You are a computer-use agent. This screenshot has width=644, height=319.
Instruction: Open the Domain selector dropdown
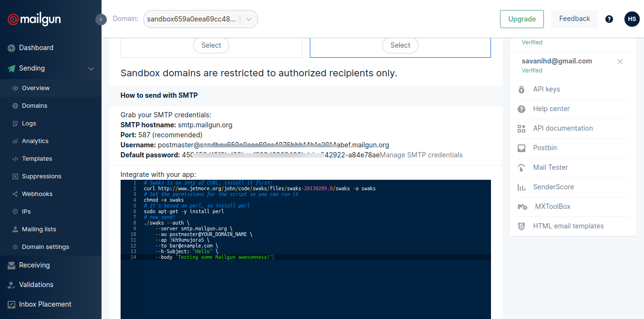(x=200, y=19)
